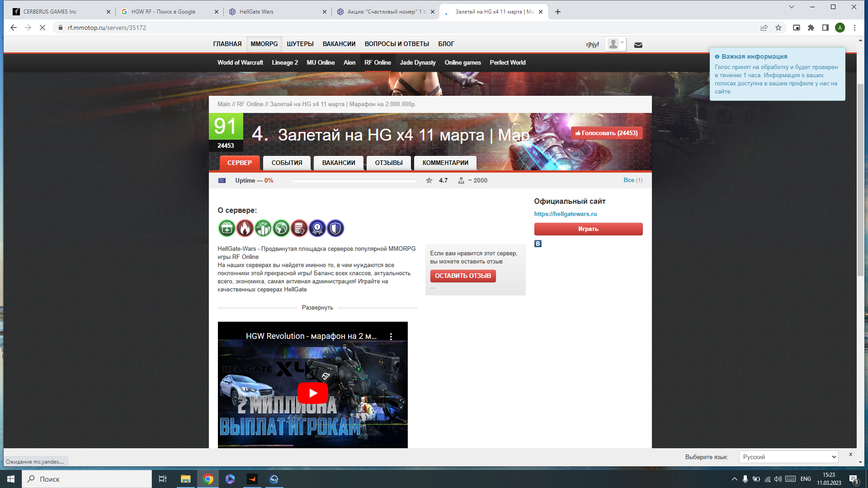
Task: Open Task View on the taskbar
Action: tap(163, 479)
